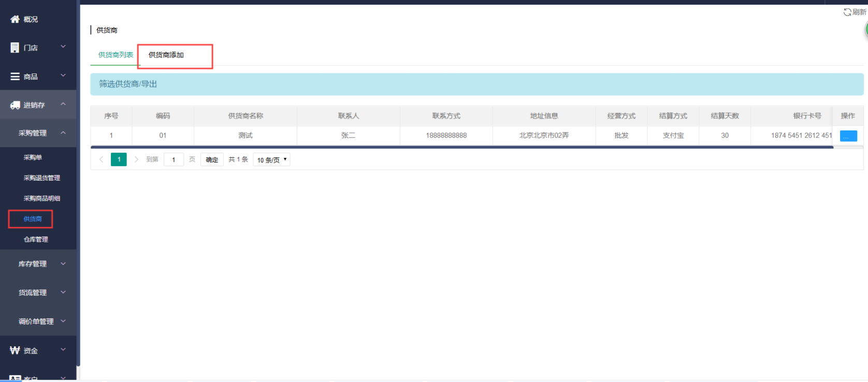This screenshot has width=868, height=382.
Task: Click the home icon beside 概况
Action: [15, 19]
